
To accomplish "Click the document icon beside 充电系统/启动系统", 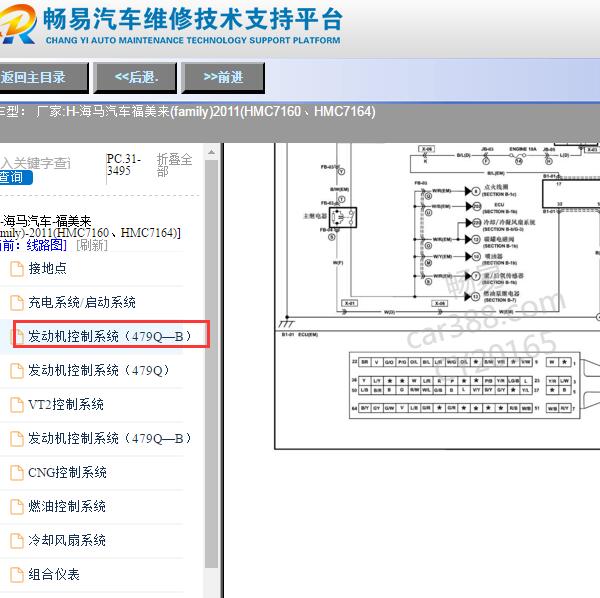I will (16, 303).
